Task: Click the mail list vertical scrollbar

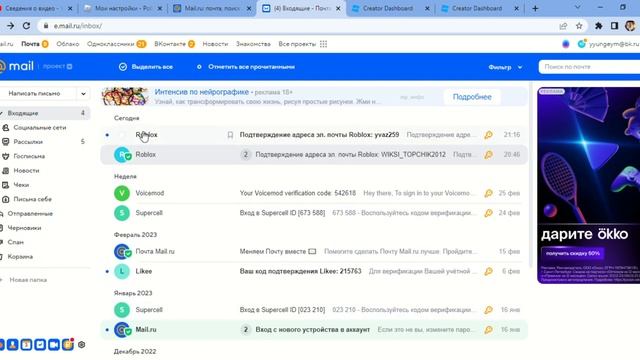Action: pos(531,176)
